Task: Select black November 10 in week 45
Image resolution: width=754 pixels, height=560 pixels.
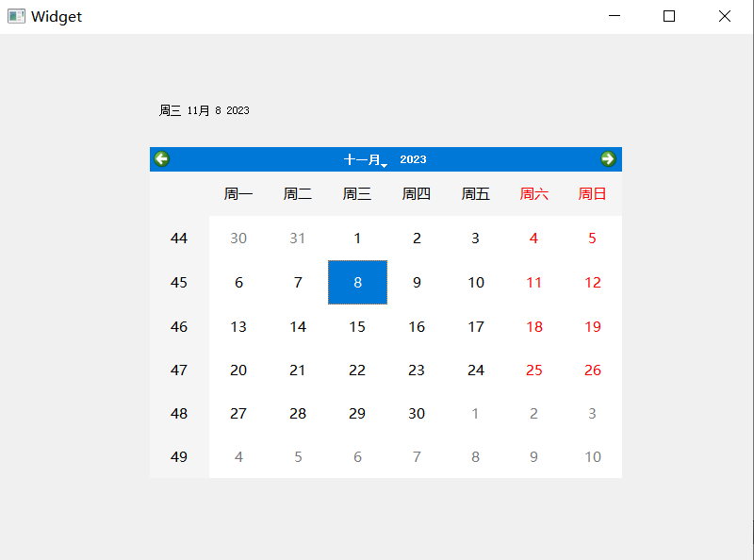Action: point(476,283)
